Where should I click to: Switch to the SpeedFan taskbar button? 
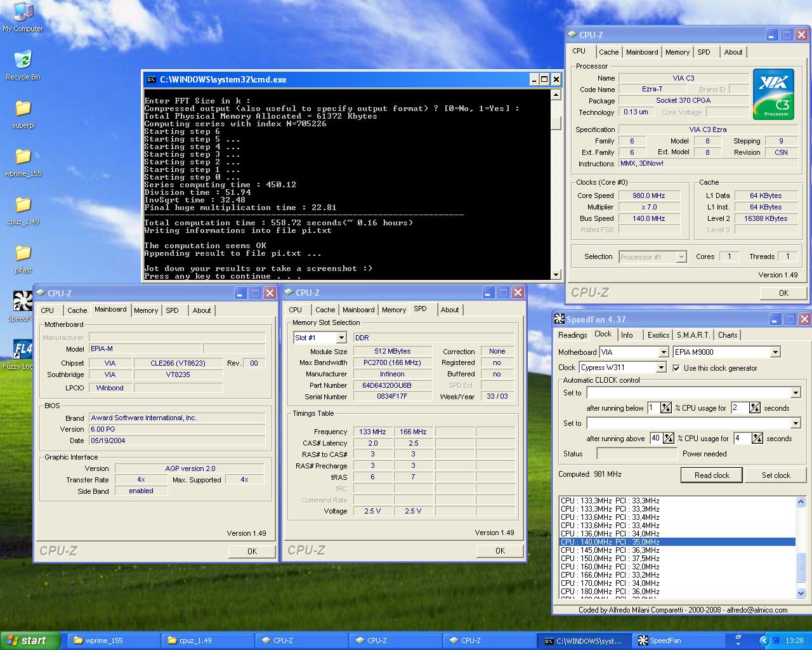click(679, 640)
